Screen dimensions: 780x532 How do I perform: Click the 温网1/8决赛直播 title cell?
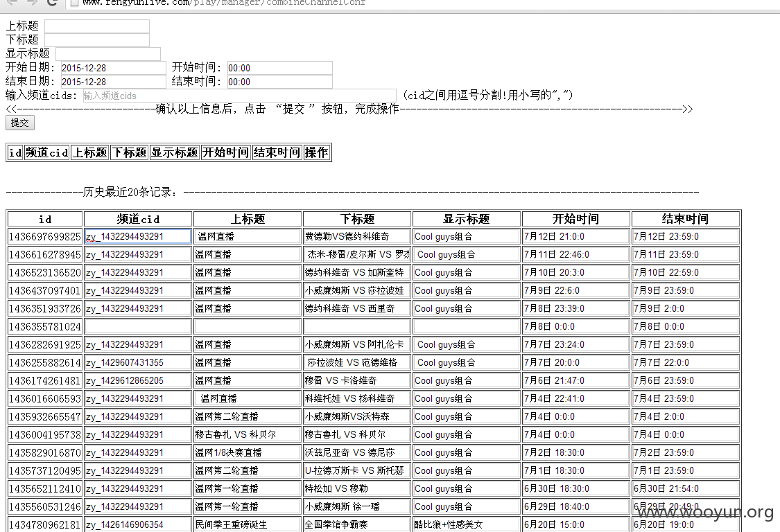point(248,453)
